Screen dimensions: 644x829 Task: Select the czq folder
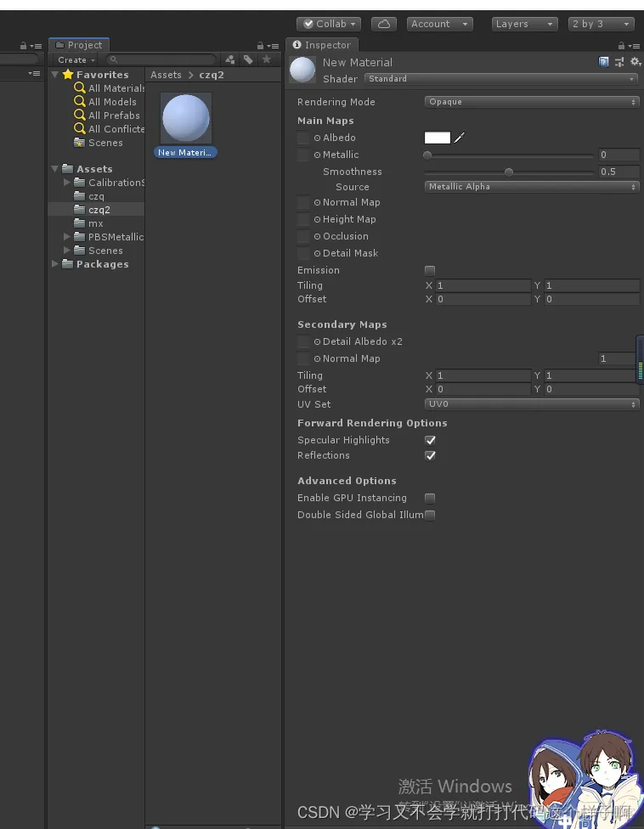pos(89,196)
